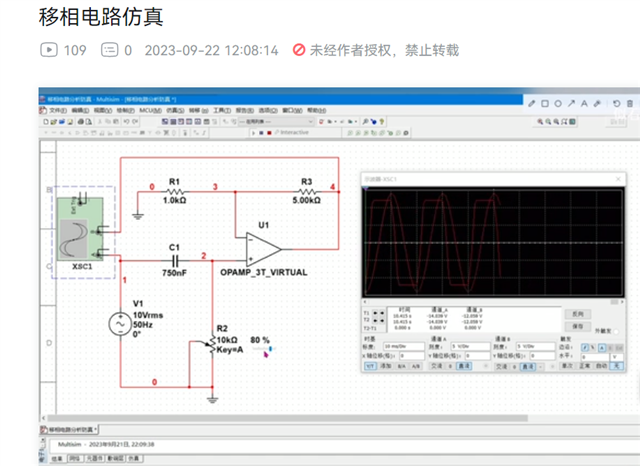Open the MCU menu
This screenshot has height=466, width=640.
151,111
